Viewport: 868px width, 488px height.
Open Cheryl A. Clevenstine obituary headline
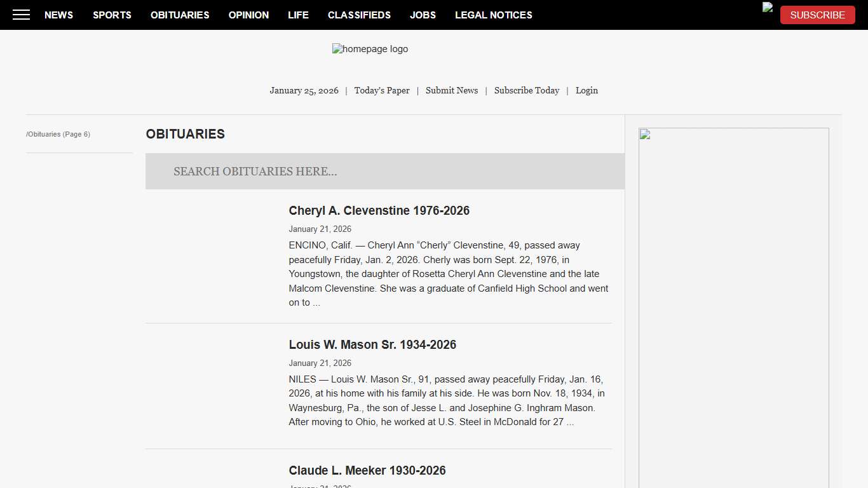click(x=379, y=210)
